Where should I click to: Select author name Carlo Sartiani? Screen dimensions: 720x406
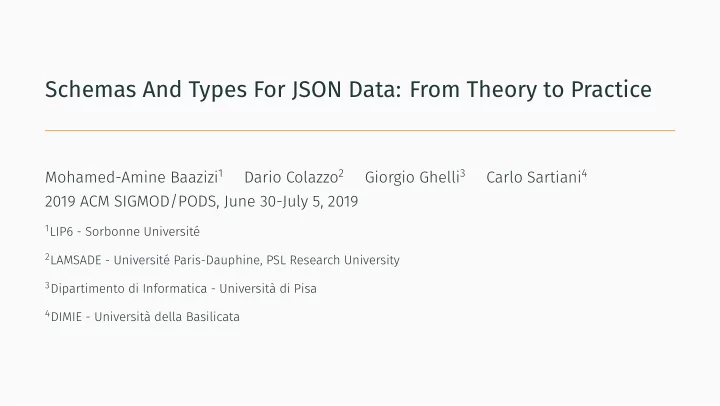click(534, 177)
